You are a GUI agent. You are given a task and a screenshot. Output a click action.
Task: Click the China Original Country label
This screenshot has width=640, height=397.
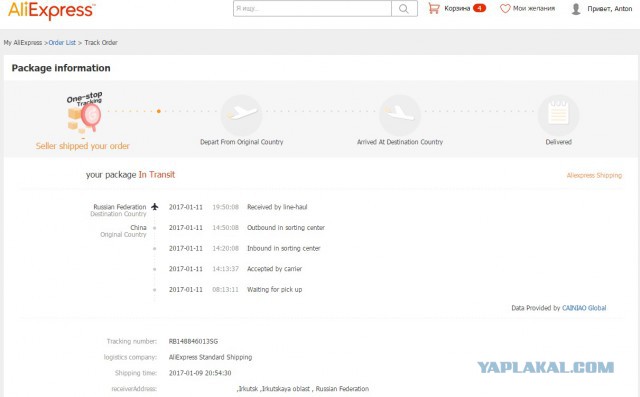(123, 231)
